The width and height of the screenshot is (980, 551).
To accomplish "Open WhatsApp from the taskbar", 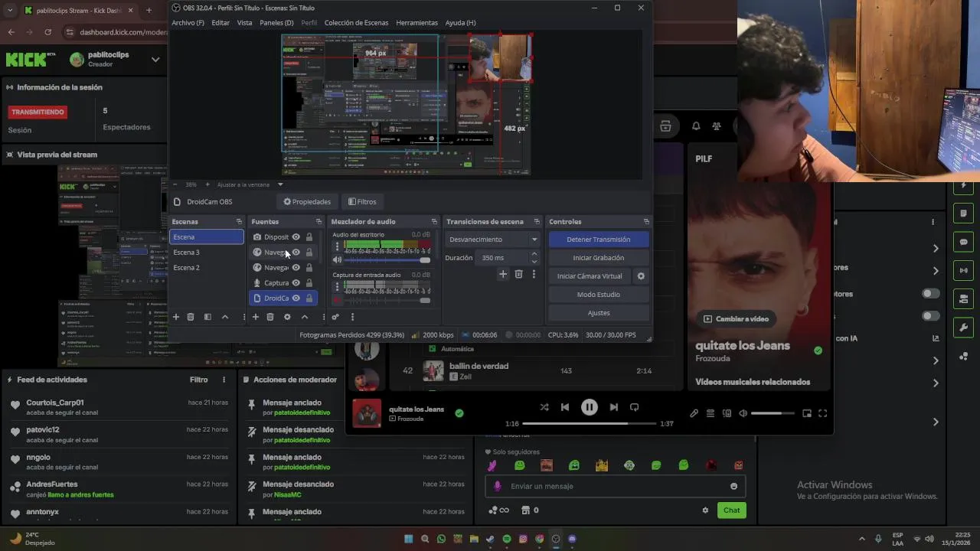I will [x=441, y=539].
